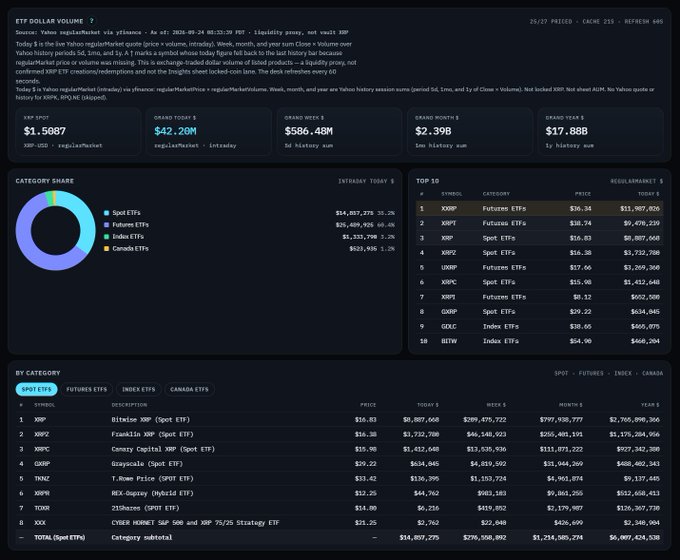Switch to the Futures ETFs tab
Image resolution: width=680 pixels, height=560 pixels.
(86, 389)
